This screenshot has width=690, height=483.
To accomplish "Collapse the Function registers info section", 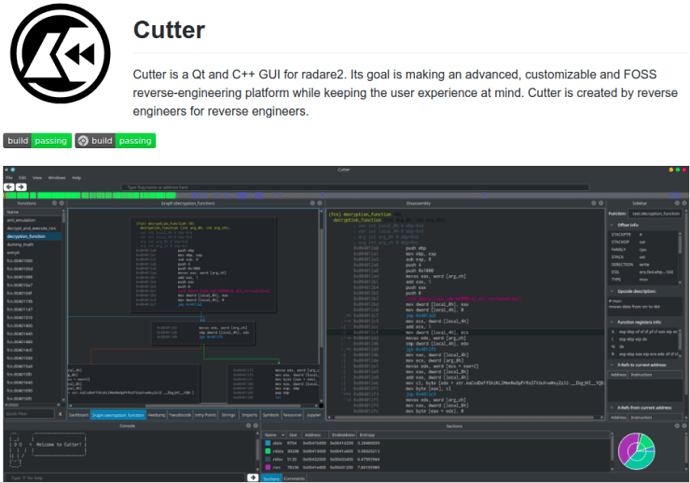I will (612, 322).
